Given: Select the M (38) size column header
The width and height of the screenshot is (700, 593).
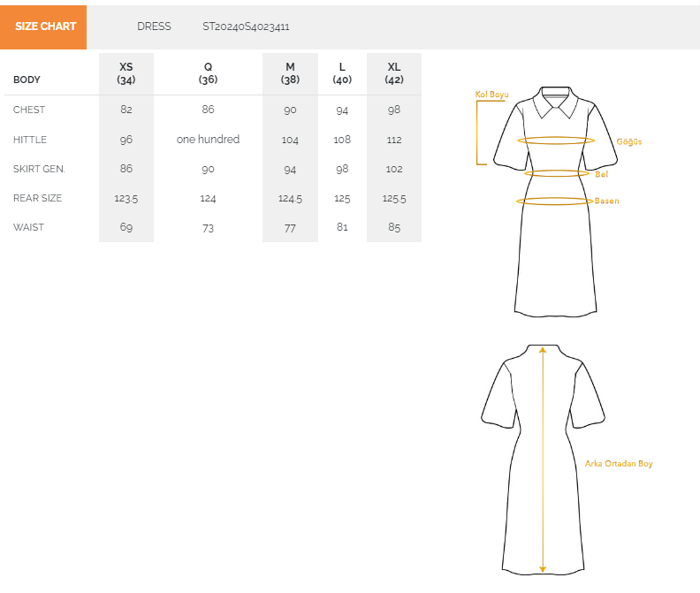Looking at the screenshot, I should click(290, 73).
